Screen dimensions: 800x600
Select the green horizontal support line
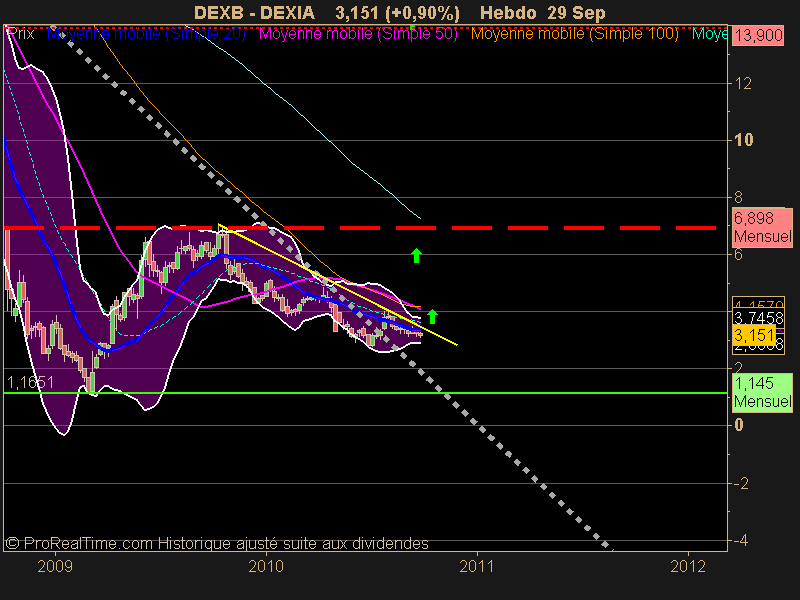coord(365,393)
